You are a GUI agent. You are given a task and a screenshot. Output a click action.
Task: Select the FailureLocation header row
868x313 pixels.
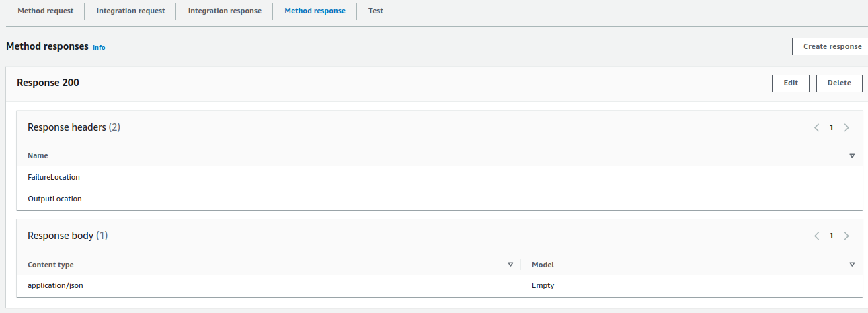coord(54,177)
